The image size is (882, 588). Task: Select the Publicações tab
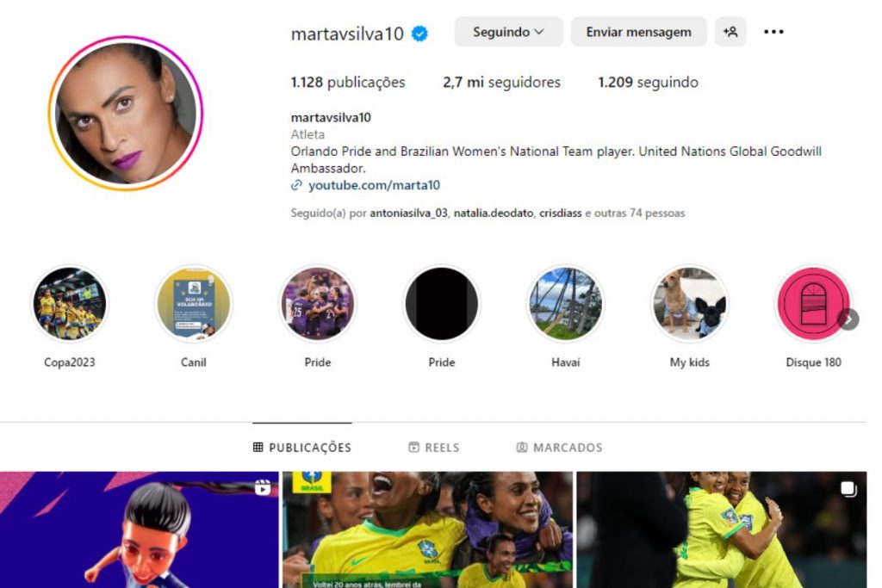click(302, 448)
